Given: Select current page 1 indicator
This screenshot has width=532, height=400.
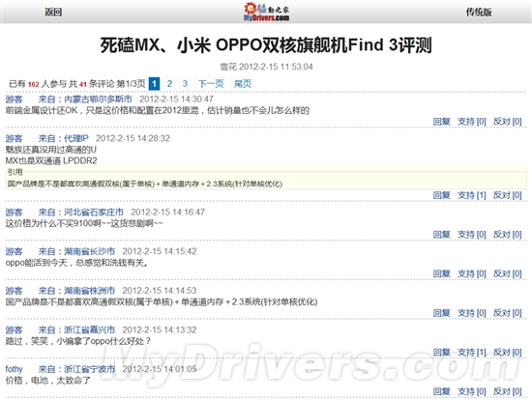Looking at the screenshot, I should (154, 83).
